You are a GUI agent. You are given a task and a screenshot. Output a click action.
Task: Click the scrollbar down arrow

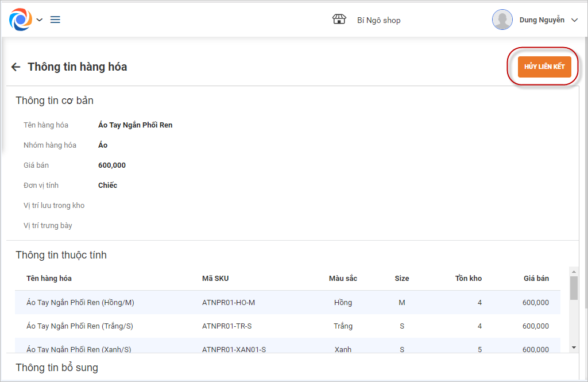pos(574,348)
